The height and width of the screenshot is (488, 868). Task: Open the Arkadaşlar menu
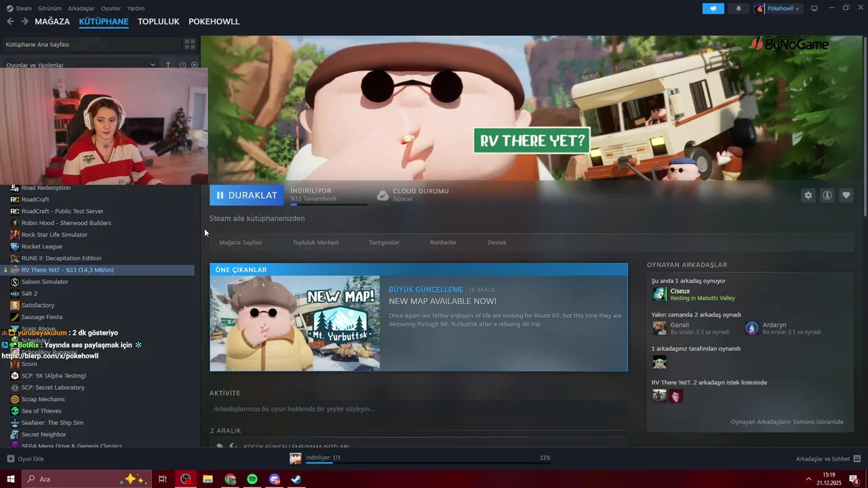[x=81, y=8]
